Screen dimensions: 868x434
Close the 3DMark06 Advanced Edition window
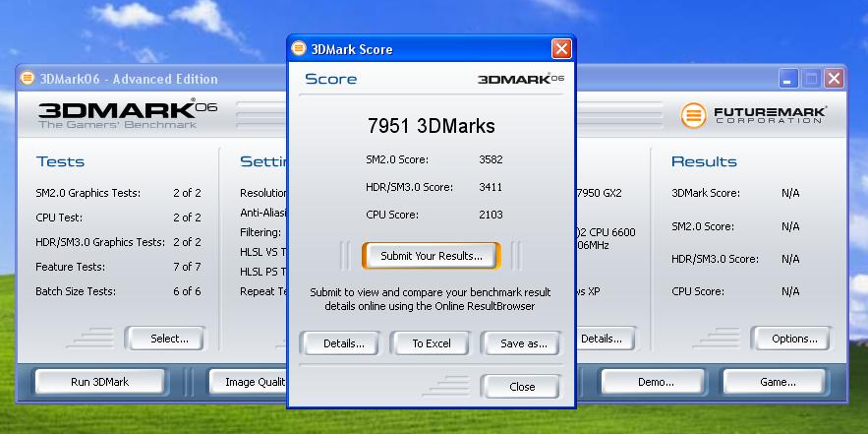834,79
